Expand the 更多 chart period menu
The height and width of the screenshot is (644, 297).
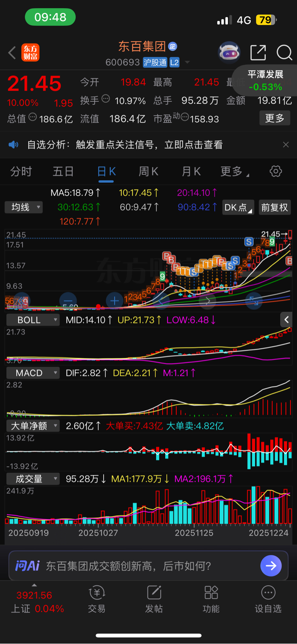pyautogui.click(x=234, y=171)
